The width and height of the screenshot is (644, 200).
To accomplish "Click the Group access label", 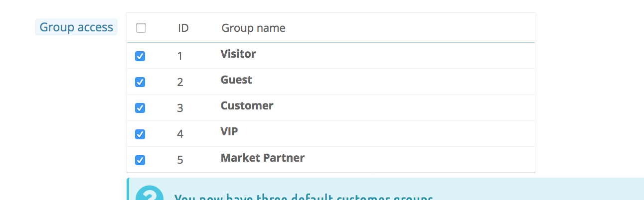I will pyautogui.click(x=76, y=27).
